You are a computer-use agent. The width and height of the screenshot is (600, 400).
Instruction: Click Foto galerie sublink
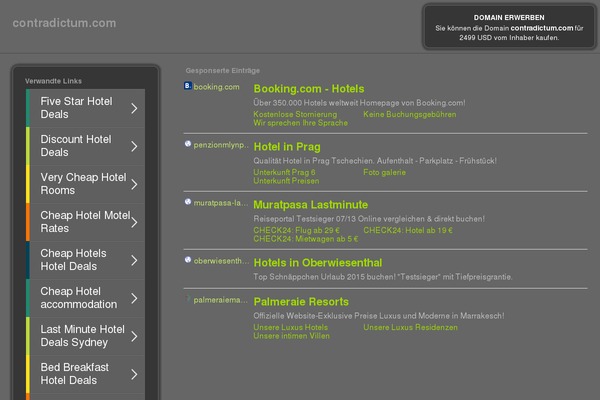[384, 172]
